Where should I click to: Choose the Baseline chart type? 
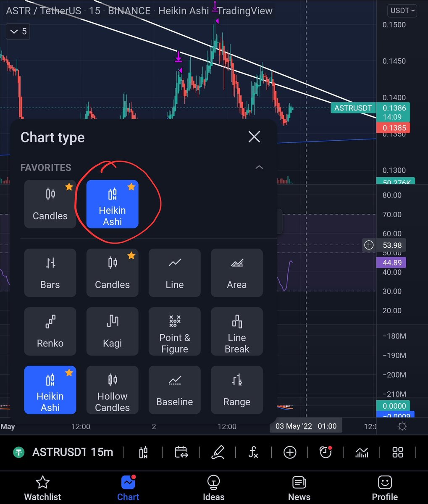coord(174,390)
